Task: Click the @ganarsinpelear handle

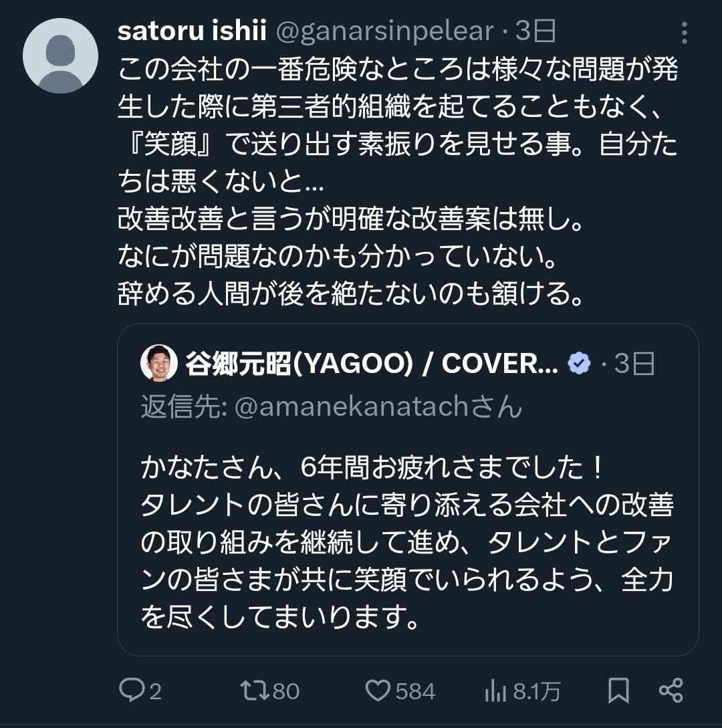Action: click(389, 30)
